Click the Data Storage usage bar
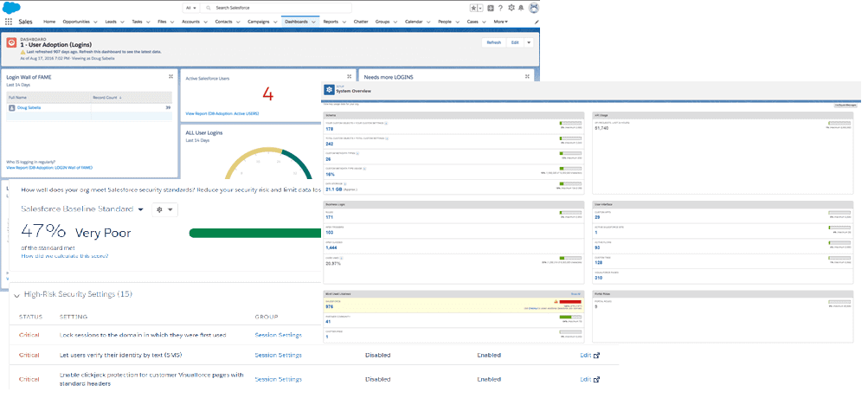 click(x=570, y=183)
